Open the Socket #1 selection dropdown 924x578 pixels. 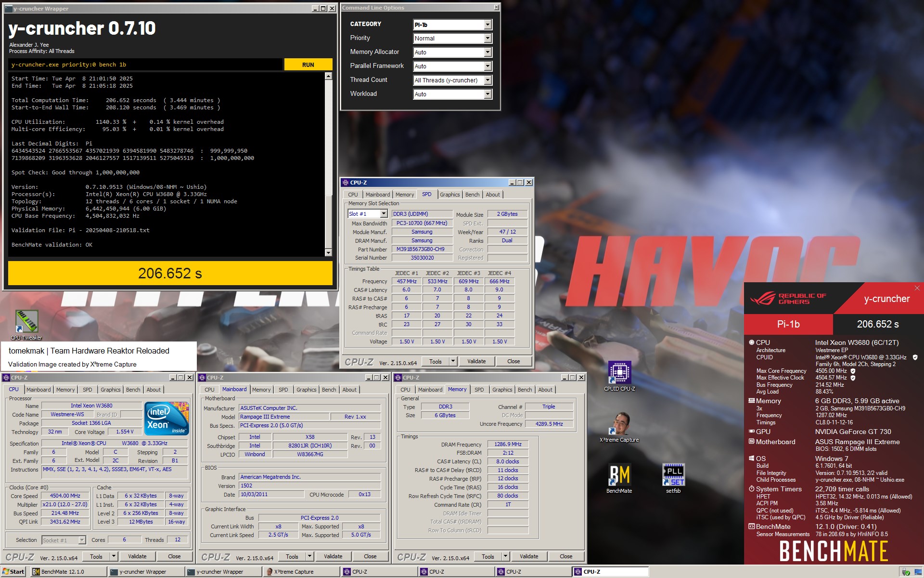pos(64,540)
